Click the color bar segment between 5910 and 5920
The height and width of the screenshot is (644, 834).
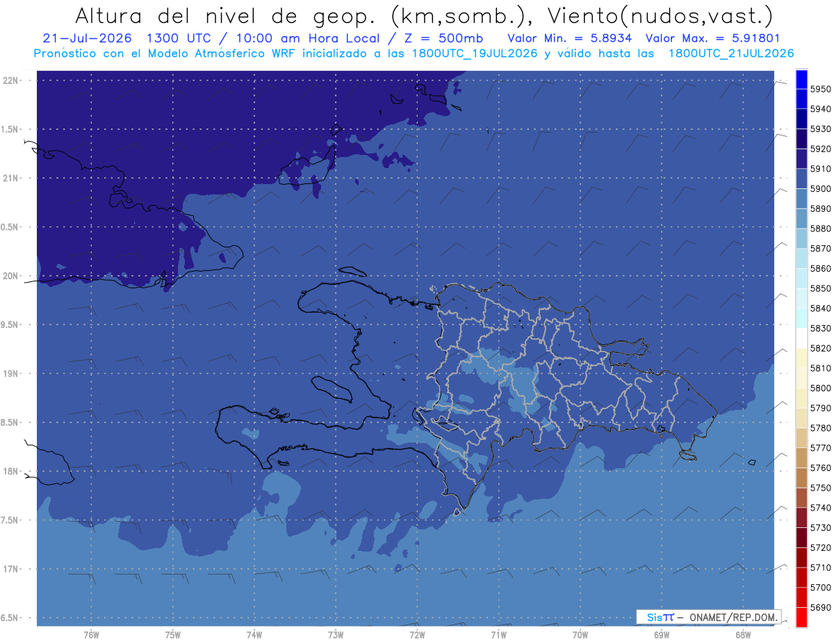click(x=801, y=158)
